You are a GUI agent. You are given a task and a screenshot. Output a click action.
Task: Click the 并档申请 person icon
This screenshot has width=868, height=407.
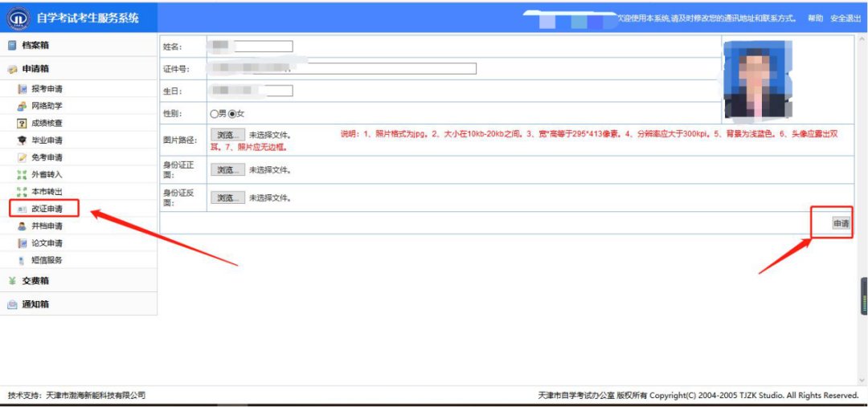click(x=23, y=226)
